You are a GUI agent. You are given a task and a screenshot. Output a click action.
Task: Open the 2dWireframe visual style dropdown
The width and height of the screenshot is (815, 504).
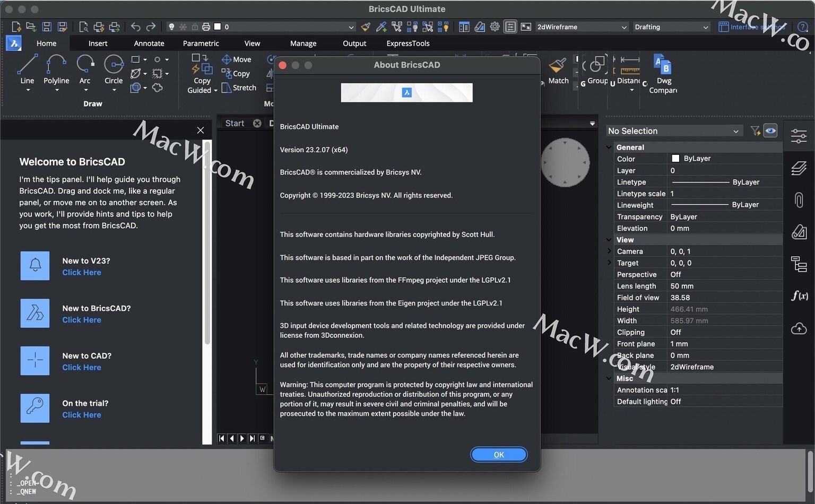pos(582,27)
